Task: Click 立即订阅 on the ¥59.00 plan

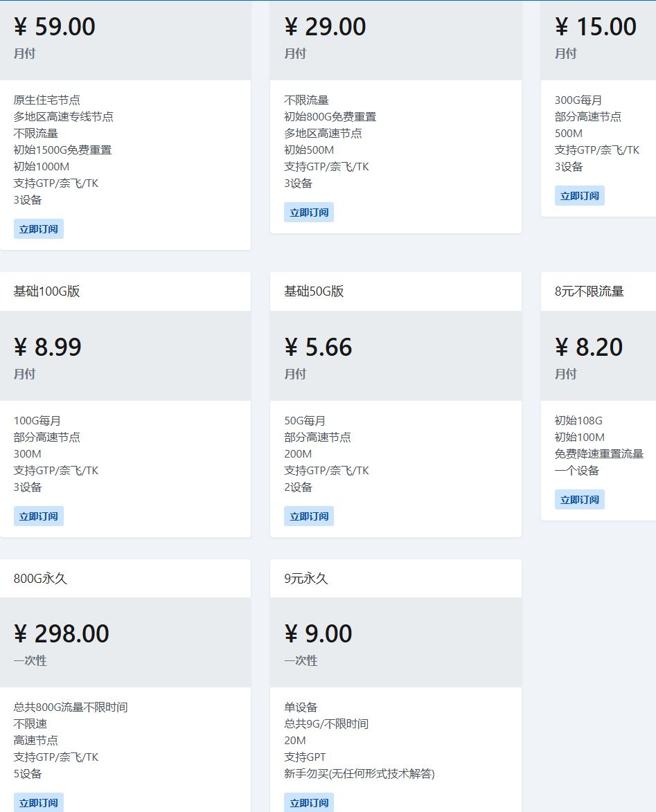Action: tap(39, 229)
